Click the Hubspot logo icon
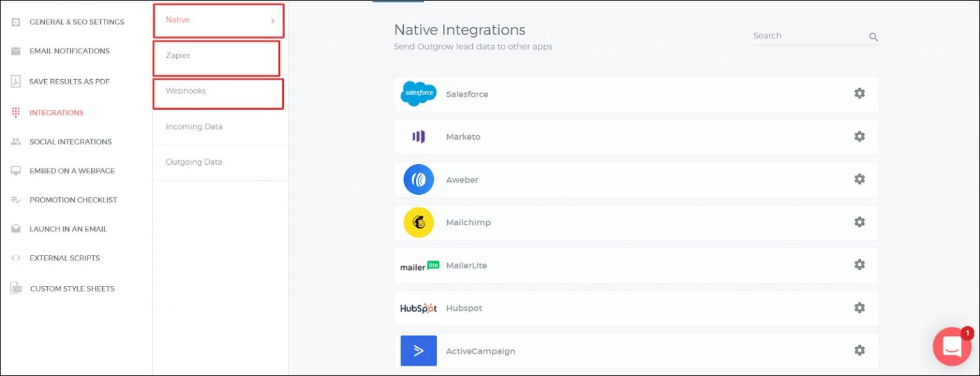 point(419,308)
